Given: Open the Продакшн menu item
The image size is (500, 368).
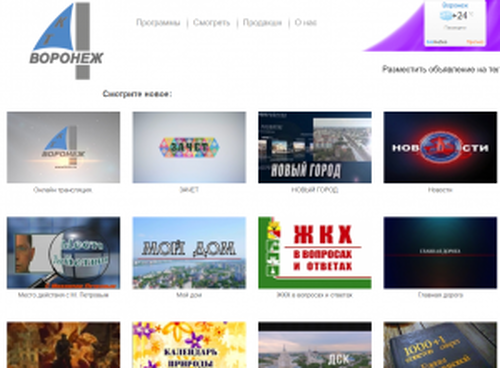Looking at the screenshot, I should click(x=262, y=23).
